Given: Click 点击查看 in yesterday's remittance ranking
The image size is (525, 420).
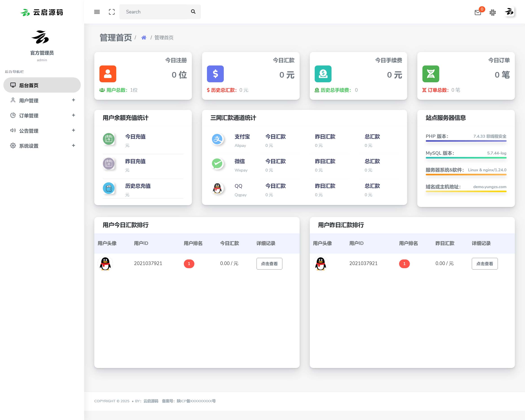Looking at the screenshot, I should tap(485, 263).
